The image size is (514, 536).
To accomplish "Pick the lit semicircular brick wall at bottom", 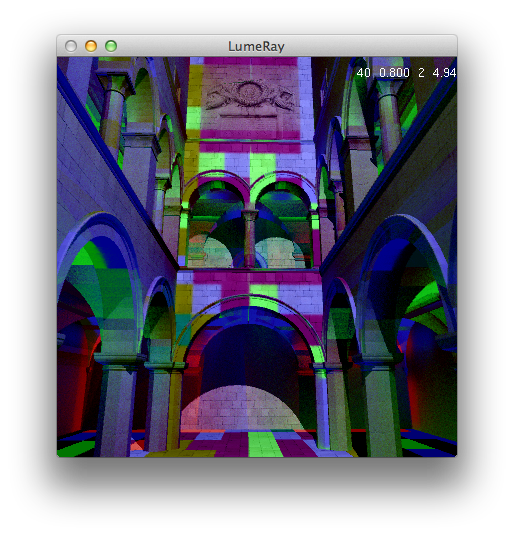I will click(x=243, y=408).
